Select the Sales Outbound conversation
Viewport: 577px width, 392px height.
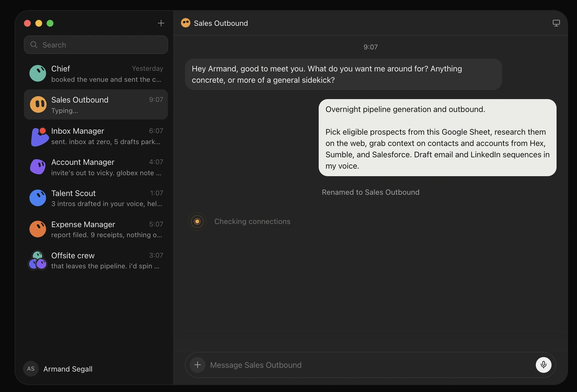tap(96, 104)
